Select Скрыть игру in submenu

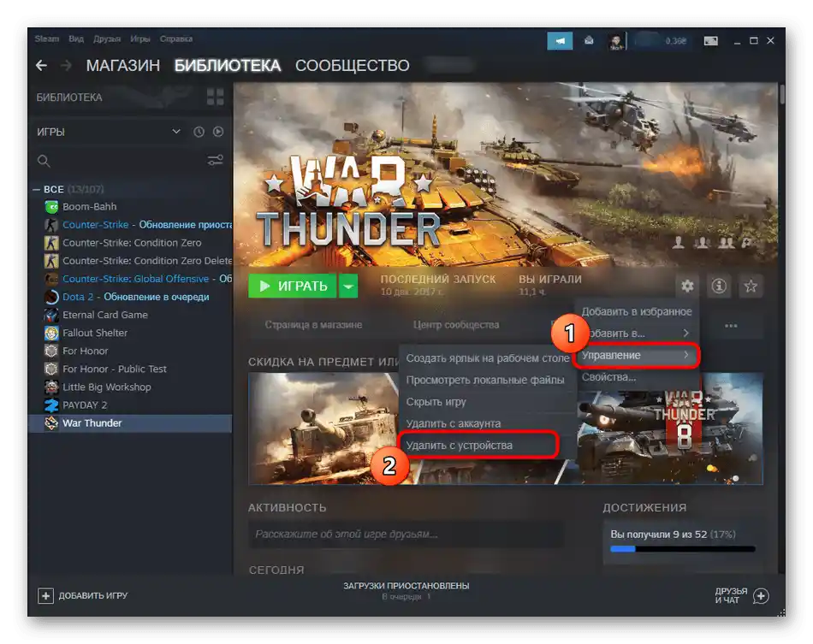tap(488, 401)
